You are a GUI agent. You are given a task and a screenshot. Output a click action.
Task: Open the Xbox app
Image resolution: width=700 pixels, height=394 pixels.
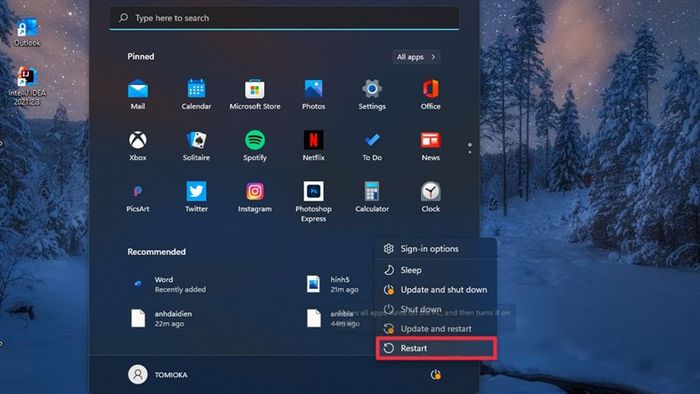[x=138, y=145]
